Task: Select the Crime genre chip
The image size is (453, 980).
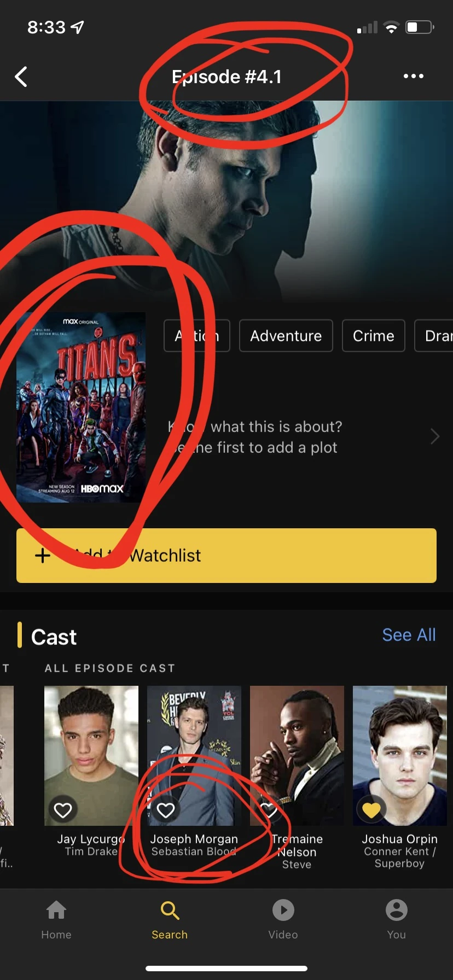Action: pos(374,336)
